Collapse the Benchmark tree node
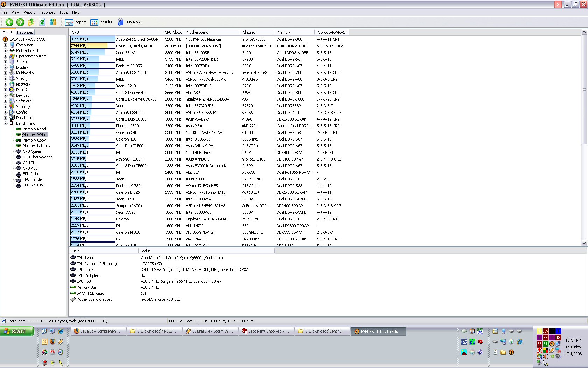588x368 pixels. point(5,123)
